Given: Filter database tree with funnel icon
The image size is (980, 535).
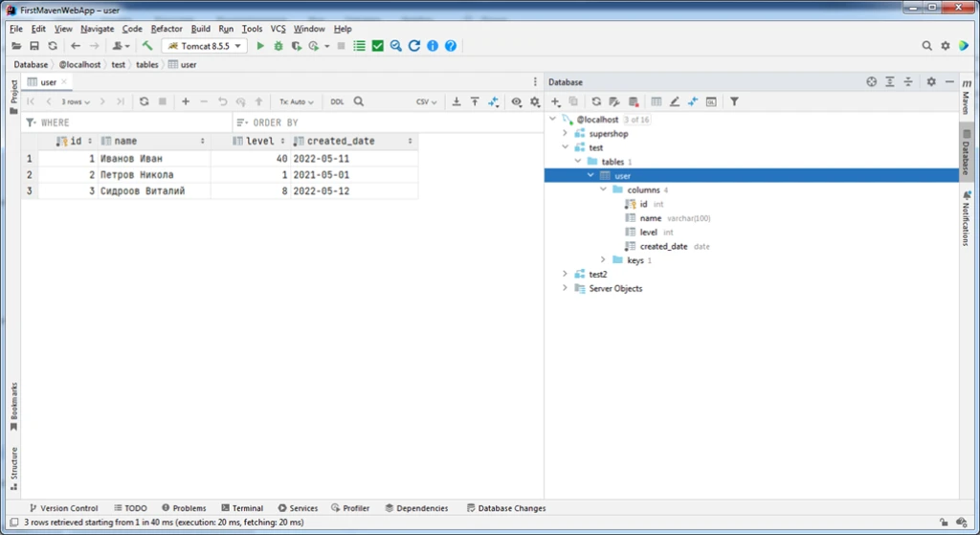Looking at the screenshot, I should pos(734,101).
